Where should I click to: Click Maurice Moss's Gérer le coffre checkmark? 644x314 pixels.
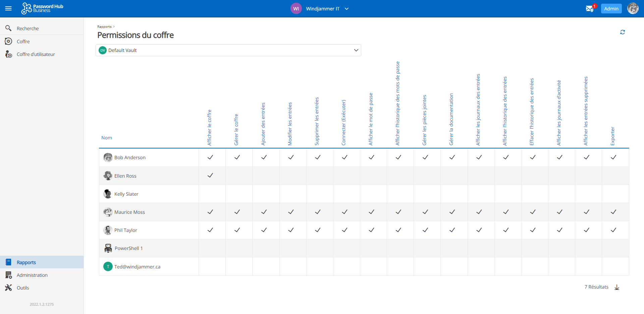(x=237, y=212)
